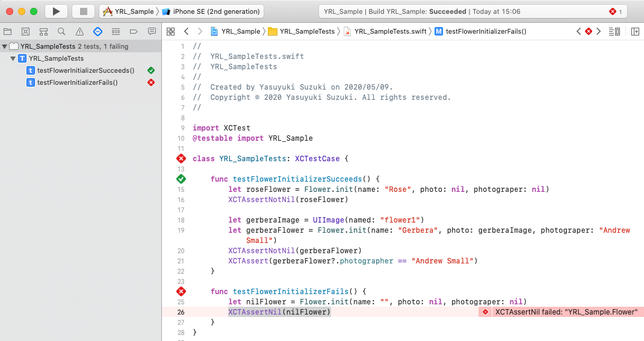
Task: Show the Symbol navigator
Action: [43, 32]
